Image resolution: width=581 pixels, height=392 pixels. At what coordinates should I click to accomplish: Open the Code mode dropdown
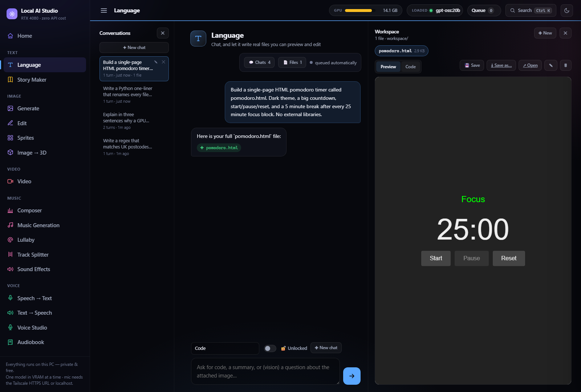click(x=225, y=348)
